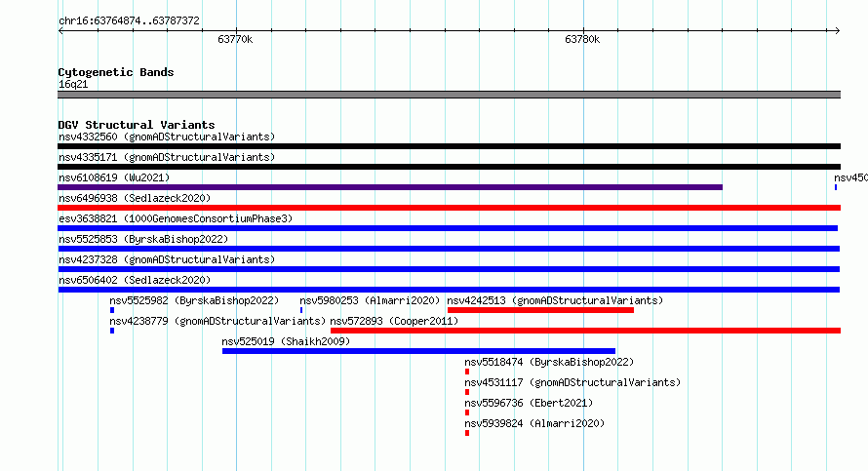Click the 63770k ruler tick label

(x=235, y=39)
